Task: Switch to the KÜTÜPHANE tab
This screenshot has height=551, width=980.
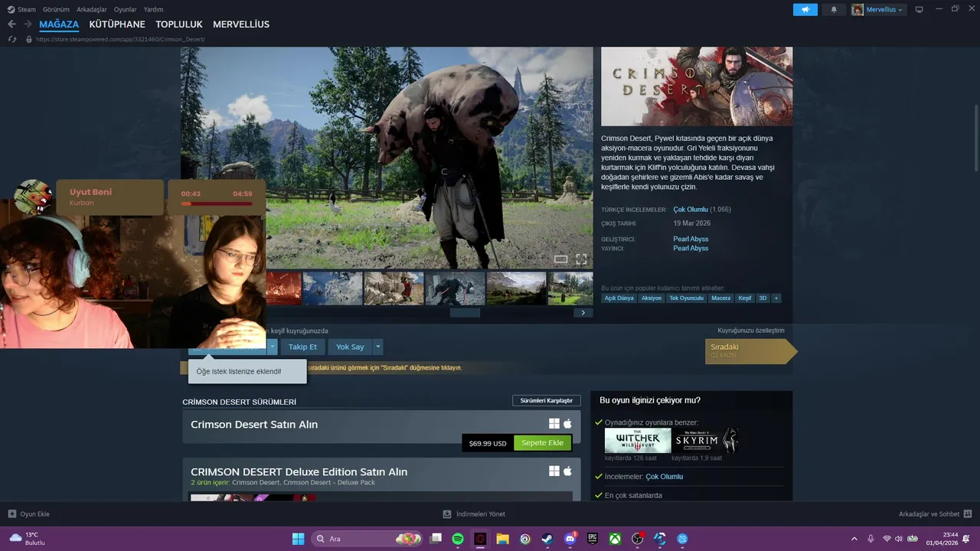Action: 117,24
